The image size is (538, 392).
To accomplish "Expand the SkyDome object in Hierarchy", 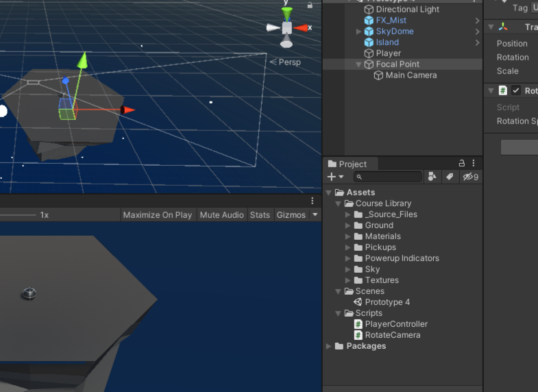I will [359, 32].
